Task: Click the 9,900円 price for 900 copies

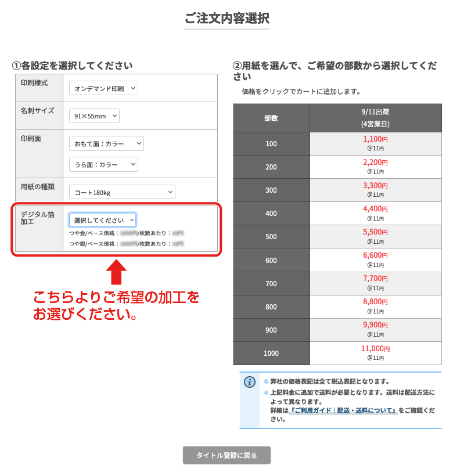Action: coord(375,325)
